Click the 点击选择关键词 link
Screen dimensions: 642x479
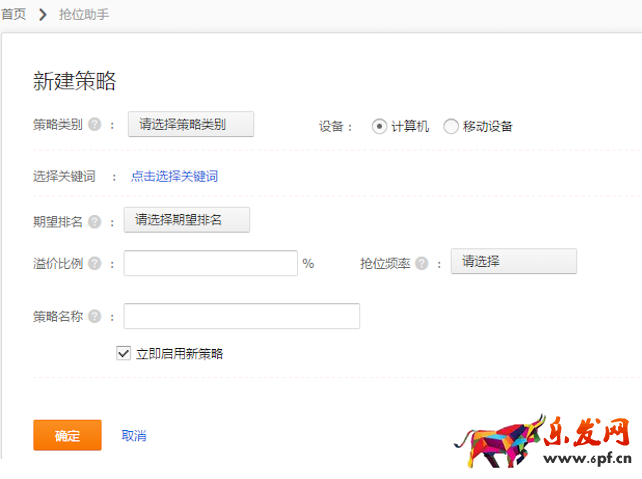point(174,176)
